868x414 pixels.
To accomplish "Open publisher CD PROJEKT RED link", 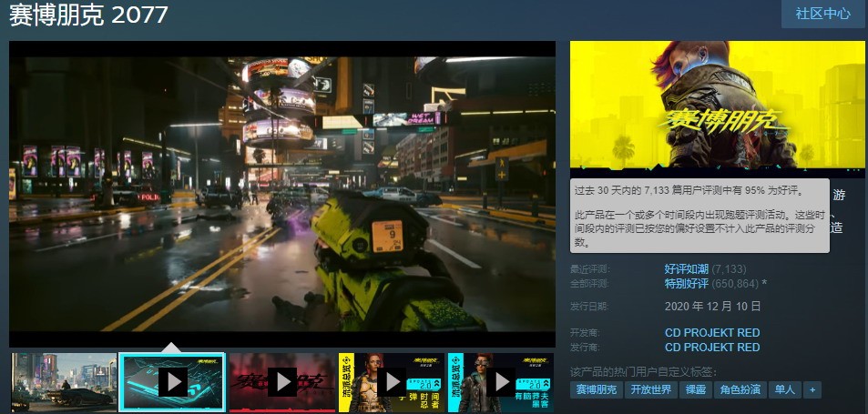I will [711, 347].
